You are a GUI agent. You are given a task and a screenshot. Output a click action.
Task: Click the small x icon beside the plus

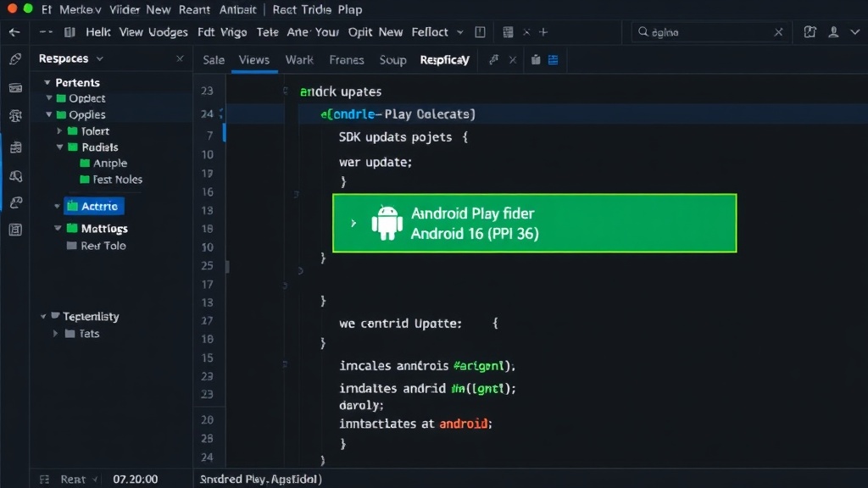coord(526,32)
